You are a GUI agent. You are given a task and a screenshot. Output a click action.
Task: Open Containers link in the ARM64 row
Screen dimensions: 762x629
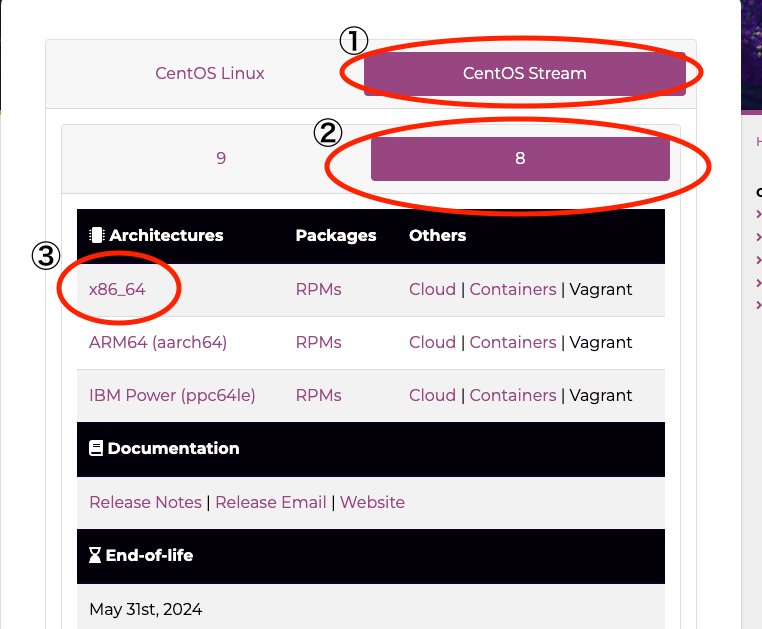[x=513, y=342]
